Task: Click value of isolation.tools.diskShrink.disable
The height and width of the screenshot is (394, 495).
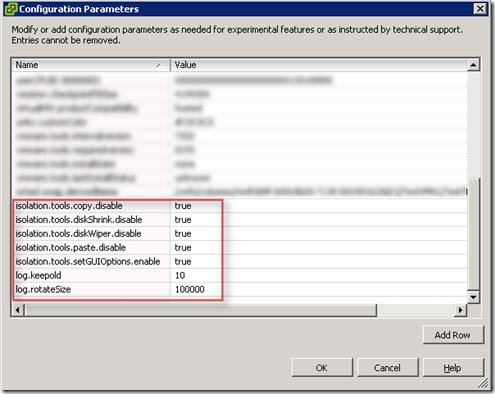Action: [x=183, y=220]
